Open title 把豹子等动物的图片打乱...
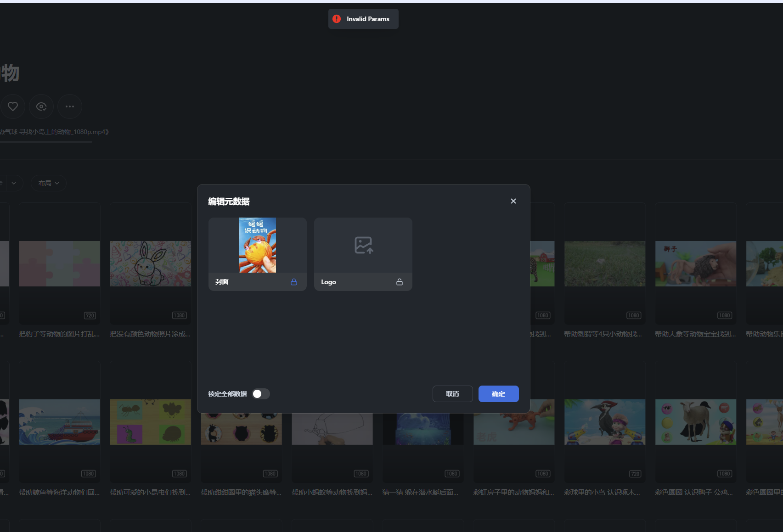Image resolution: width=783 pixels, height=532 pixels. tap(59, 334)
